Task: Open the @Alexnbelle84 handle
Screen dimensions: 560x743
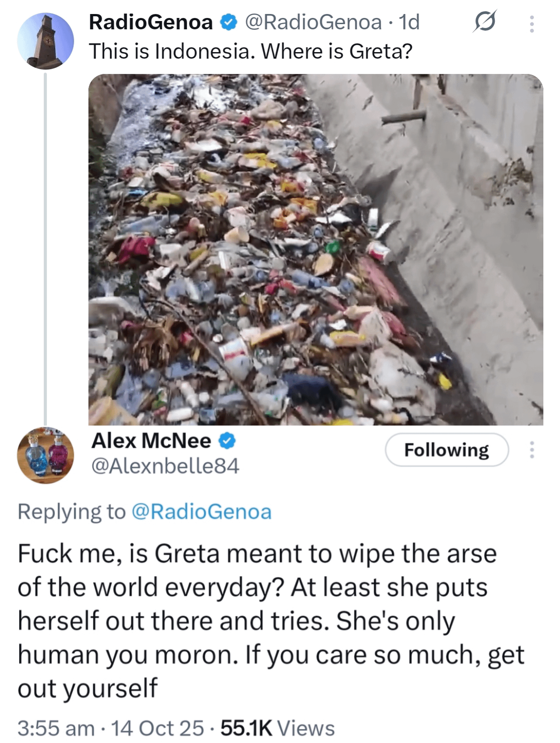Action: pos(165,466)
